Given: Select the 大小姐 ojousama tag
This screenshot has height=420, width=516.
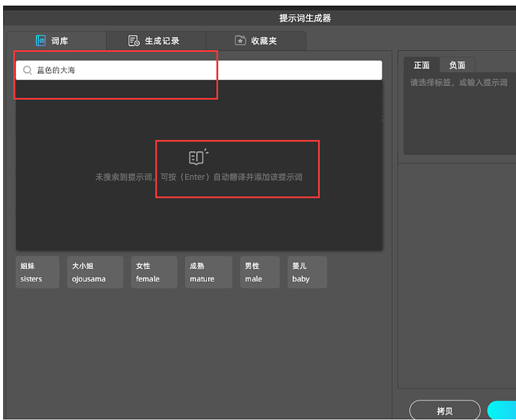Looking at the screenshot, I should click(x=95, y=272).
